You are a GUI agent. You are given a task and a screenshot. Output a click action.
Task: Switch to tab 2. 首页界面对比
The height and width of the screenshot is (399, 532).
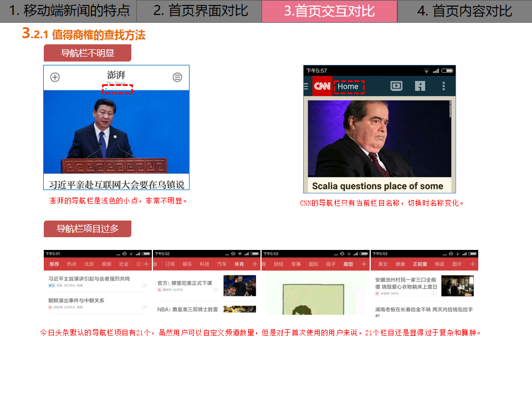(x=199, y=11)
